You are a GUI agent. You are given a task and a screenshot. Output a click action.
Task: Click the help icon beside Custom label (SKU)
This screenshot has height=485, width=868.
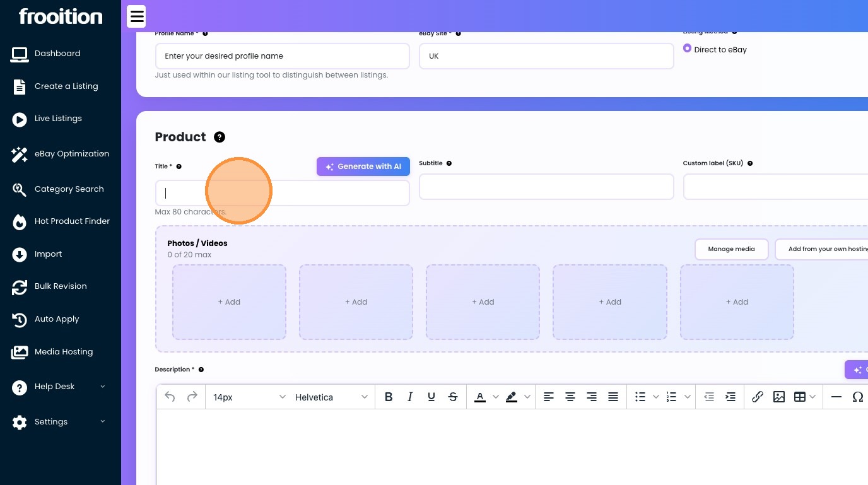coord(750,163)
